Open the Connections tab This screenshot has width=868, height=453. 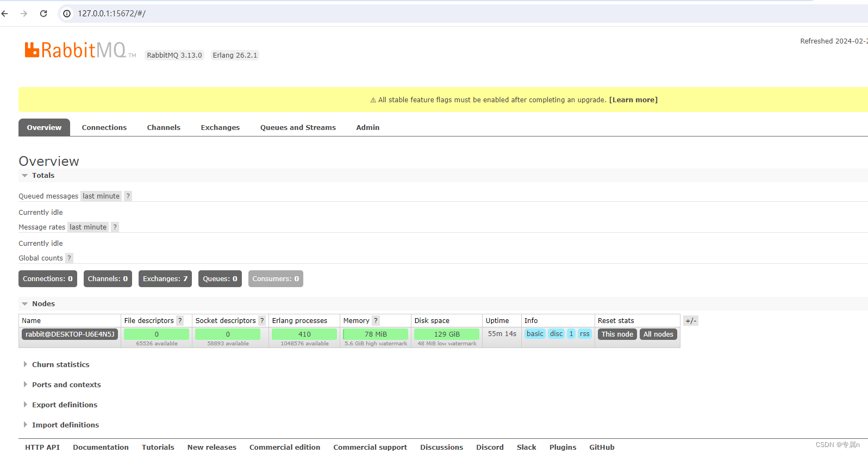click(104, 128)
